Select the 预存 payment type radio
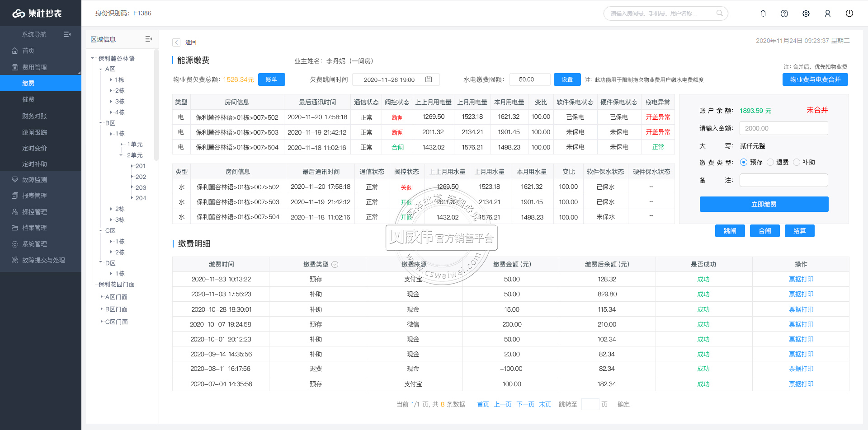Screen dimensions: 868x430 (744, 162)
